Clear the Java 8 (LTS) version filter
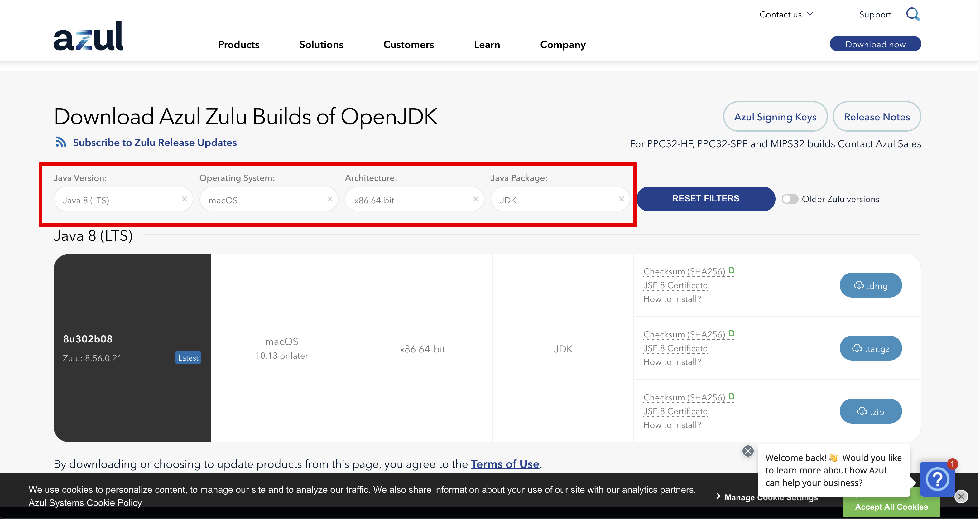 tap(185, 199)
